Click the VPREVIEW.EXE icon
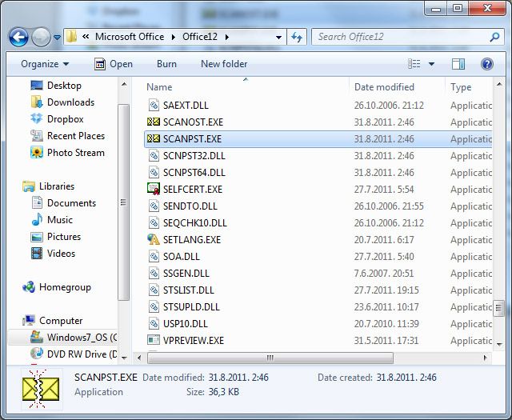 tap(154, 340)
